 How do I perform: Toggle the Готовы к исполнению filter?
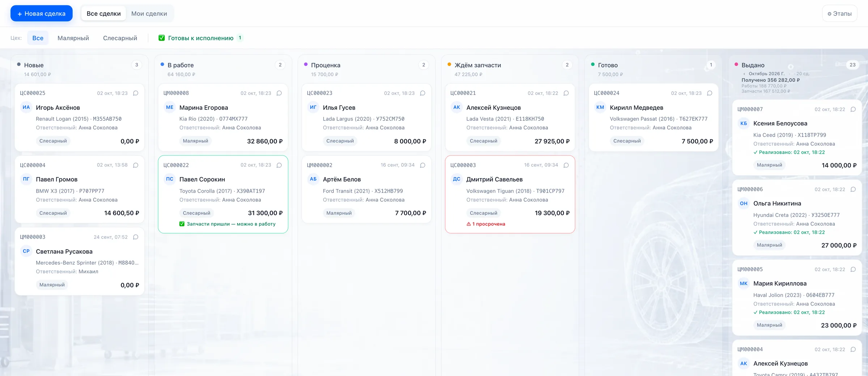[201, 38]
